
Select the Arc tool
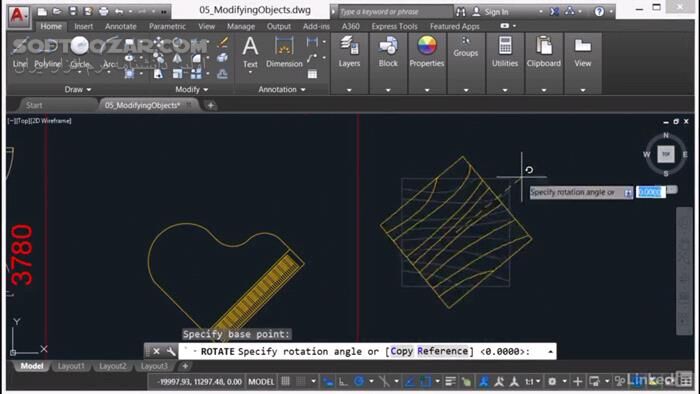[109, 52]
